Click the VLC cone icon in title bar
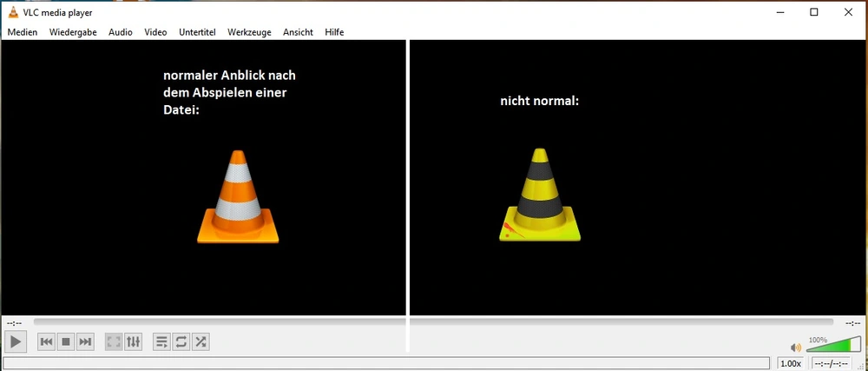 pos(13,12)
